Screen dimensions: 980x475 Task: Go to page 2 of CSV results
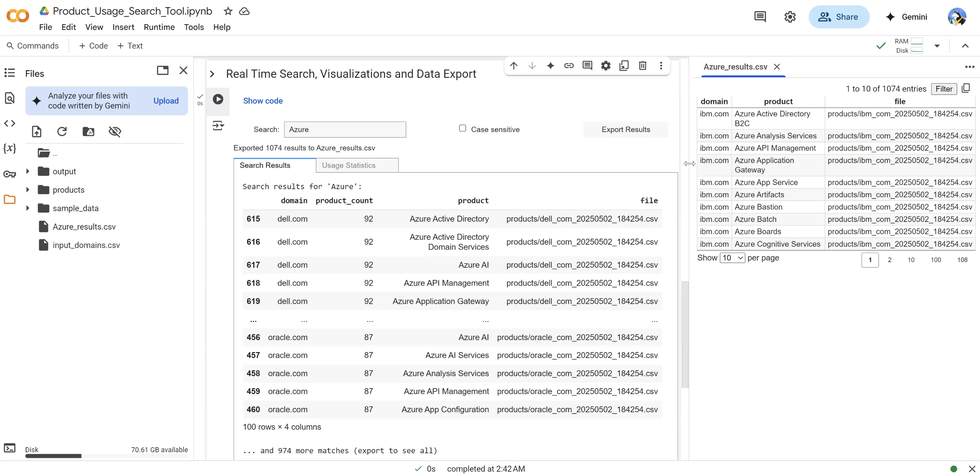coord(889,260)
